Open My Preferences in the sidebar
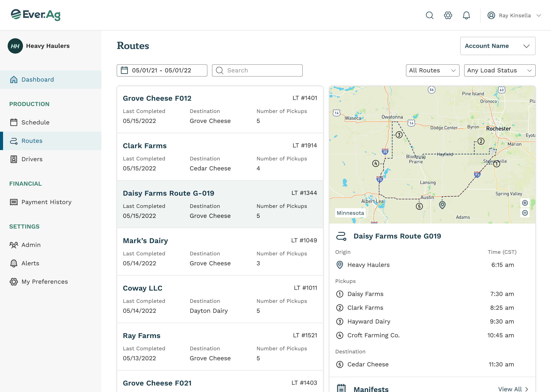 click(x=51, y=281)
